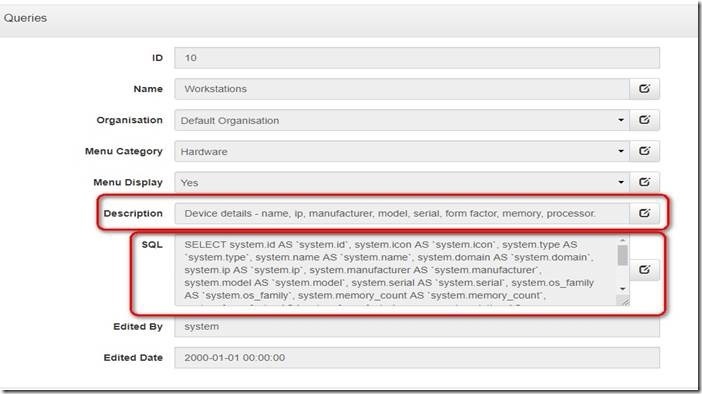Click the edit icon beside Description
Viewport: 702px width, 394px height.
[x=644, y=213]
